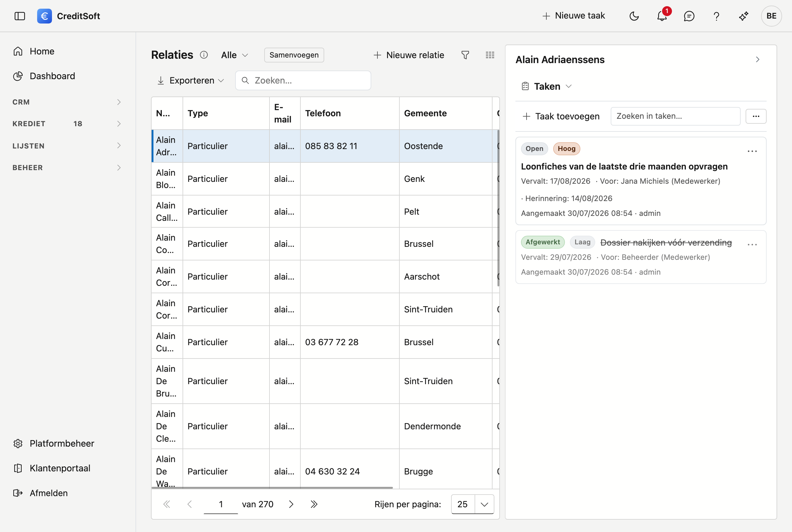Screen dimensions: 792x532
Task: Click the CreditSoft euro logo
Action: pyautogui.click(x=45, y=16)
